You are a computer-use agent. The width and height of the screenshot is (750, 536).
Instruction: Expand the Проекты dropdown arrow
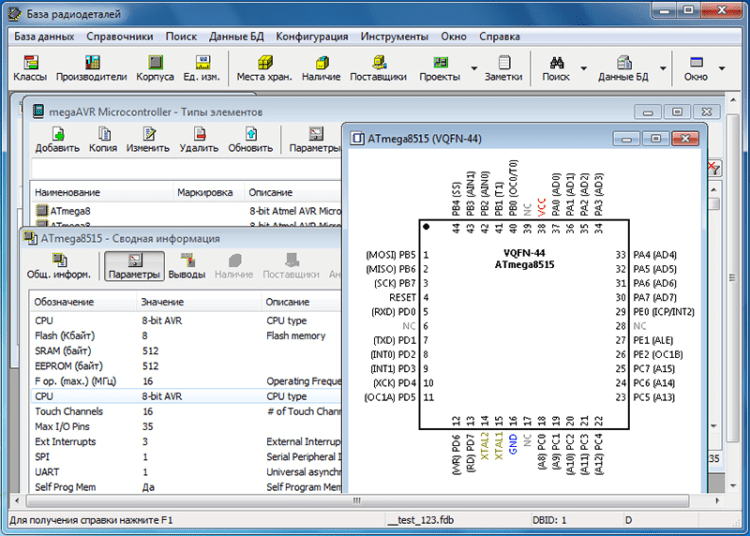tap(474, 69)
